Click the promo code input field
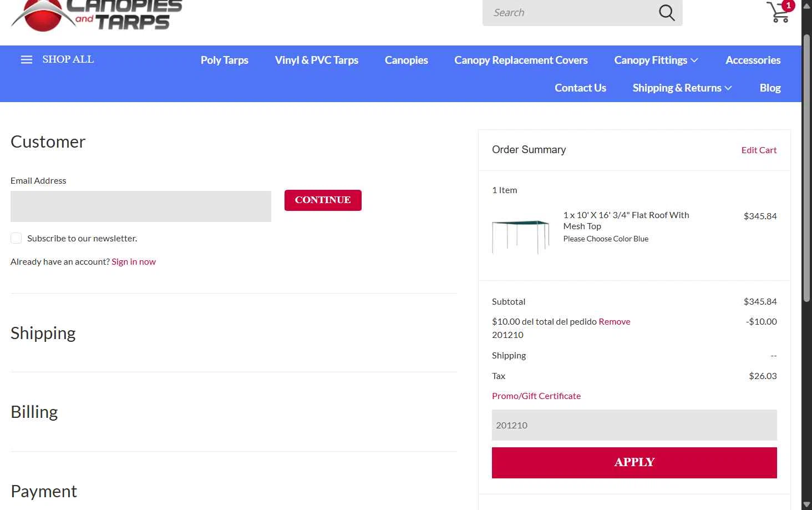Image resolution: width=812 pixels, height=510 pixels. 635,425
